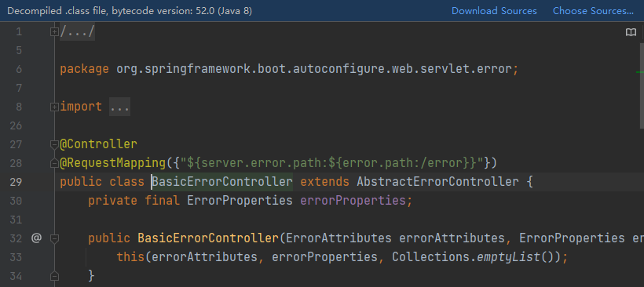Click the Choose Sources... link

[x=593, y=11]
